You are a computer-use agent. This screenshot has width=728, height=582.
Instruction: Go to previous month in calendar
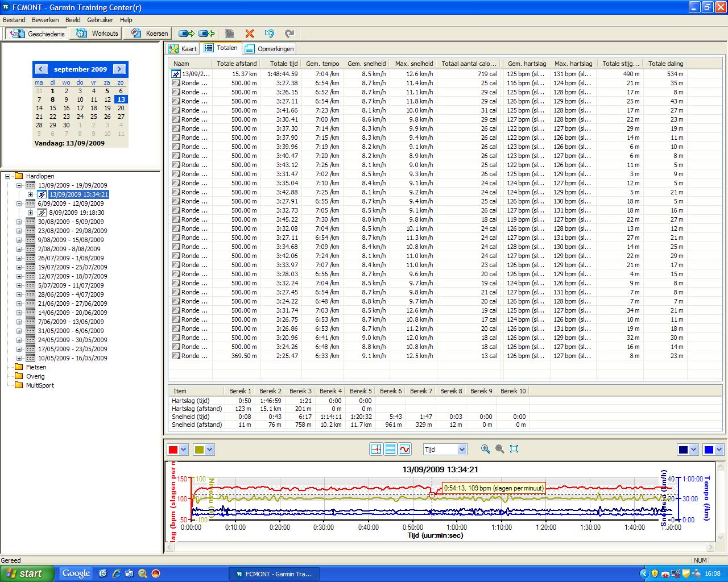41,69
